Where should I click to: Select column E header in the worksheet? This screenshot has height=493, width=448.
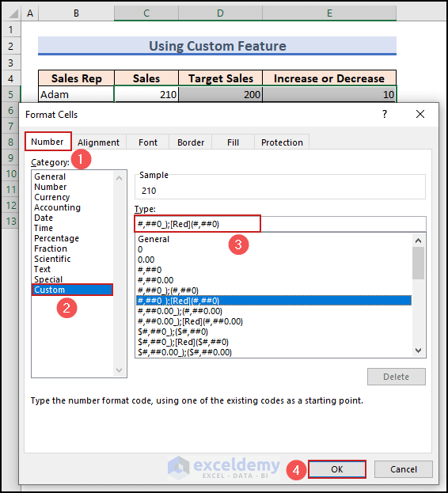(329, 13)
